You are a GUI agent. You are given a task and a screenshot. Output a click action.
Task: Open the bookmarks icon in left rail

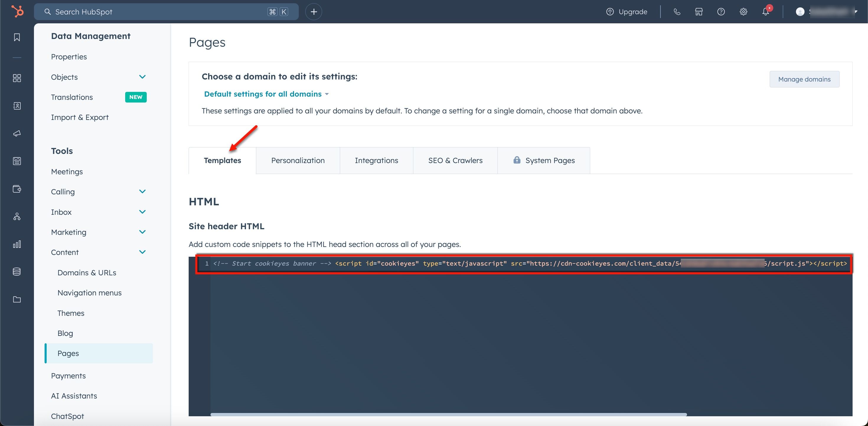pos(17,37)
